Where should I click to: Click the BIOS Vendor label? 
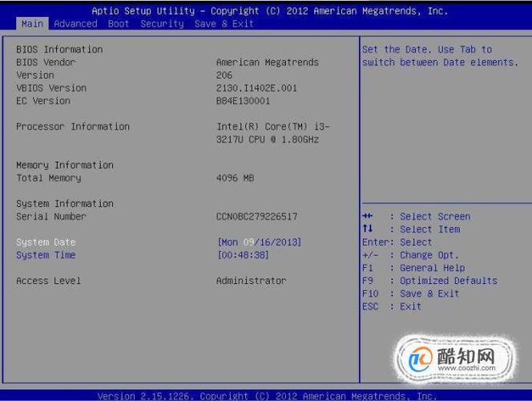point(46,62)
